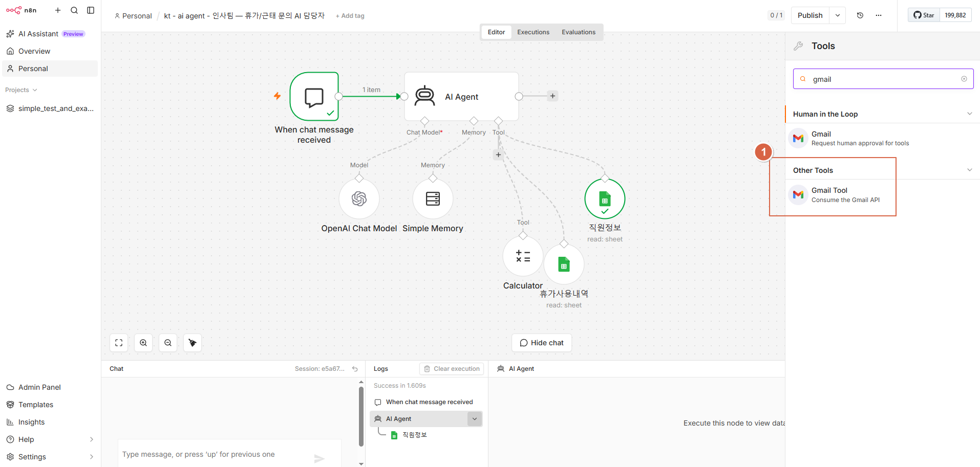Open the OpenAI Chat Model node
The height and width of the screenshot is (467, 980).
click(359, 198)
